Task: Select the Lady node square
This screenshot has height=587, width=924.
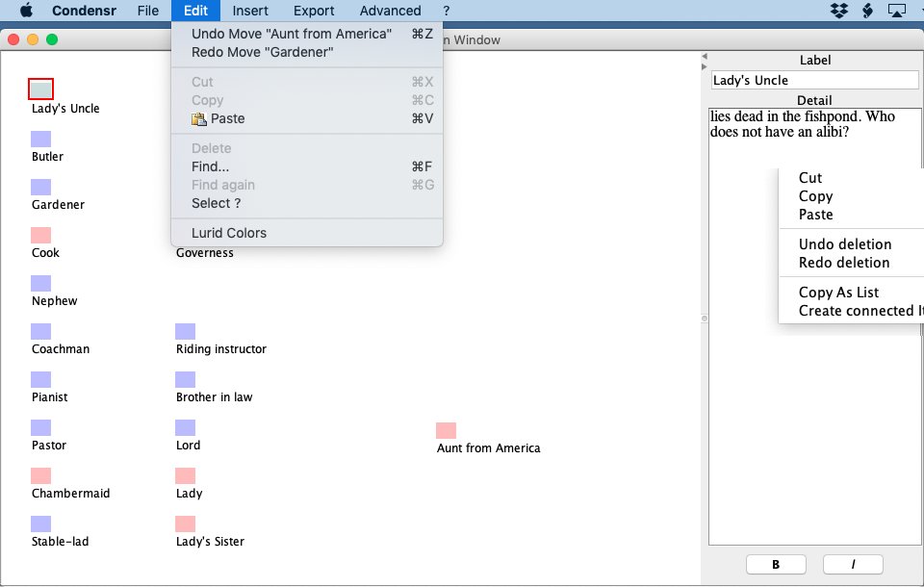Action: [x=185, y=475]
